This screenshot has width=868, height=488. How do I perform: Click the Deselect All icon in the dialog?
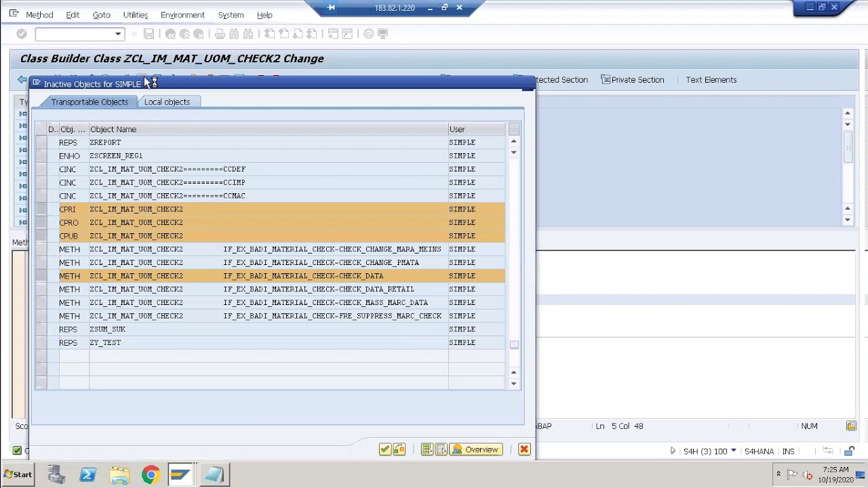[441, 449]
